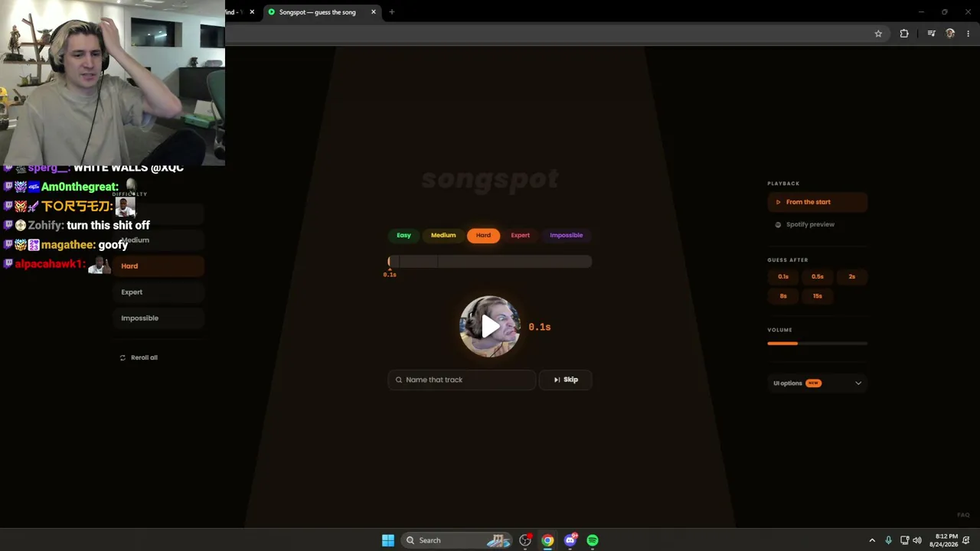Show hidden system tray icons
This screenshot has height=551, width=980.
click(x=872, y=540)
